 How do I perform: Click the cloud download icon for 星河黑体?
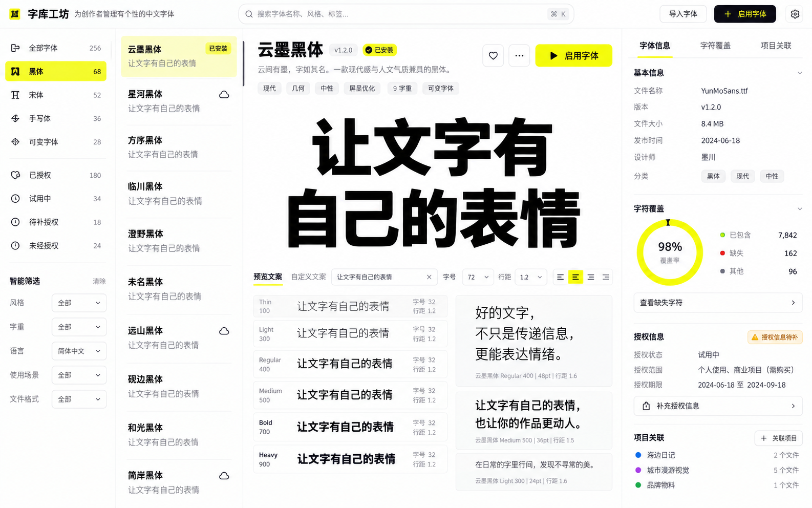point(224,95)
